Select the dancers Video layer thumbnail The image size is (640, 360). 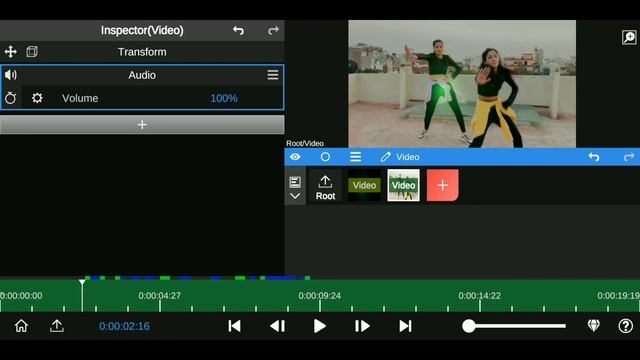[x=403, y=185]
